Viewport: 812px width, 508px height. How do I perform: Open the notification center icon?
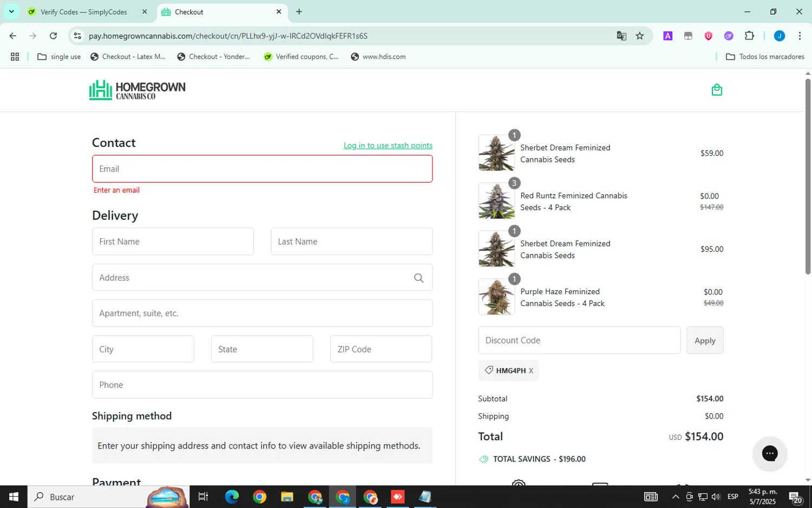tap(795, 497)
